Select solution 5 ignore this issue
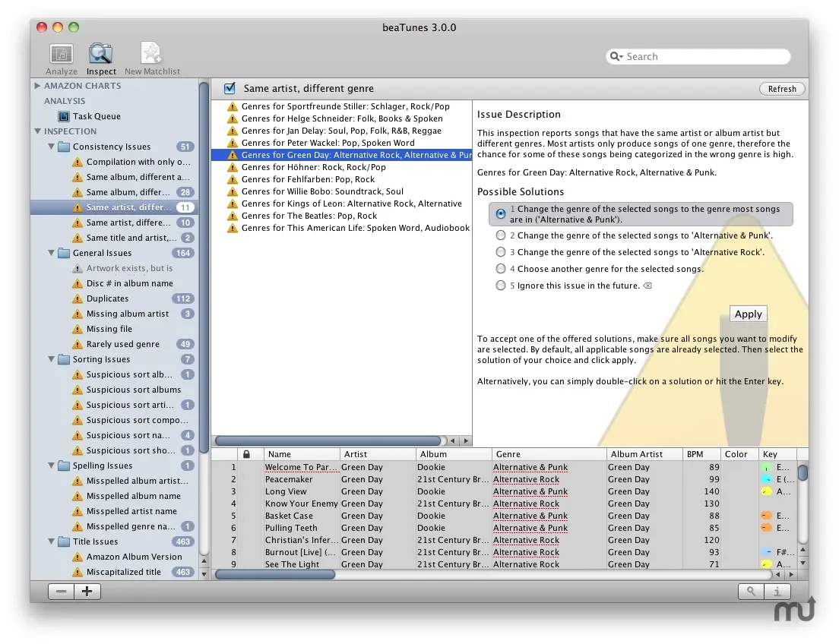Image resolution: width=839 pixels, height=644 pixels. coord(500,286)
